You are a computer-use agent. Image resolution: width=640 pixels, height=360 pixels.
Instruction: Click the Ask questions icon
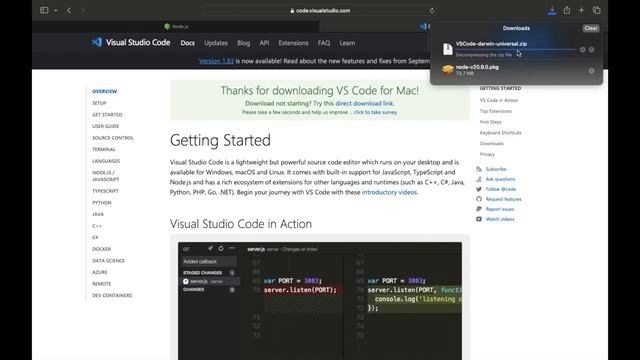tap(479, 179)
